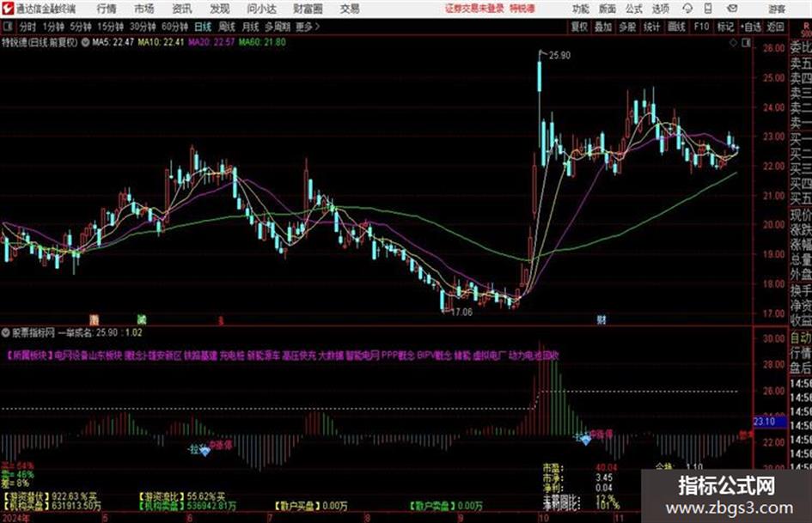Switch to 60分钟 period
This screenshot has height=523, width=812.
point(175,27)
